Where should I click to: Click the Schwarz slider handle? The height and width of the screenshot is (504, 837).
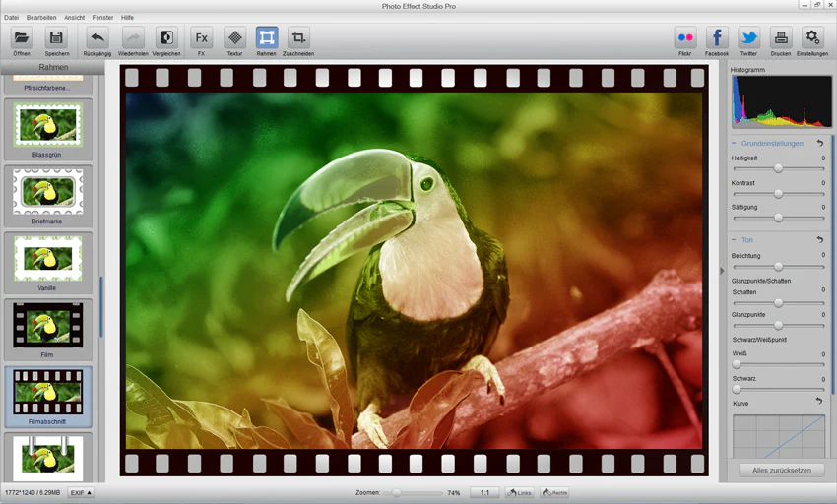tap(737, 389)
